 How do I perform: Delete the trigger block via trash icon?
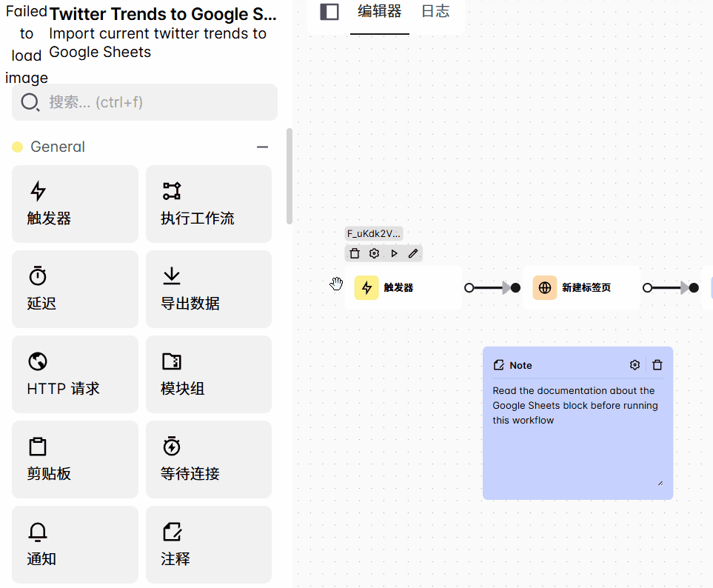(355, 253)
